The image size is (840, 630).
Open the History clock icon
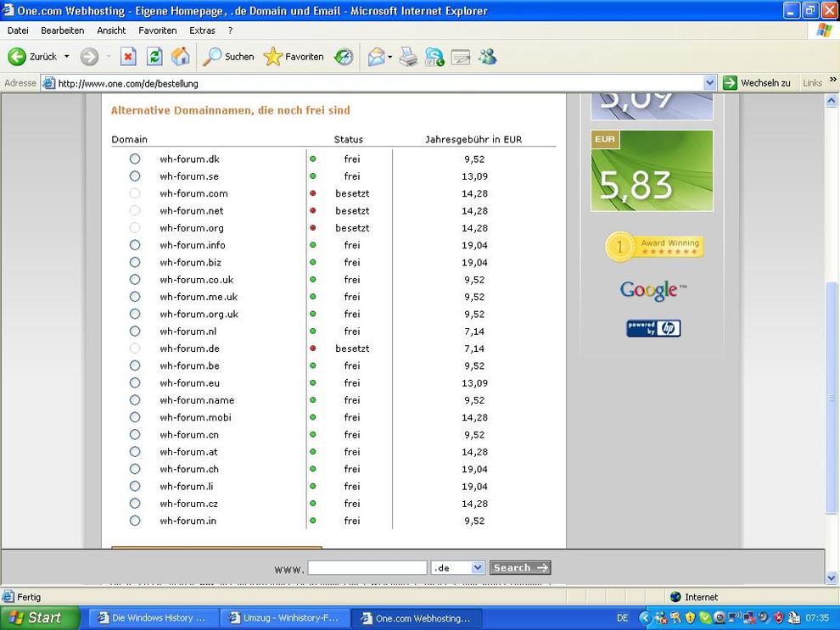point(344,57)
